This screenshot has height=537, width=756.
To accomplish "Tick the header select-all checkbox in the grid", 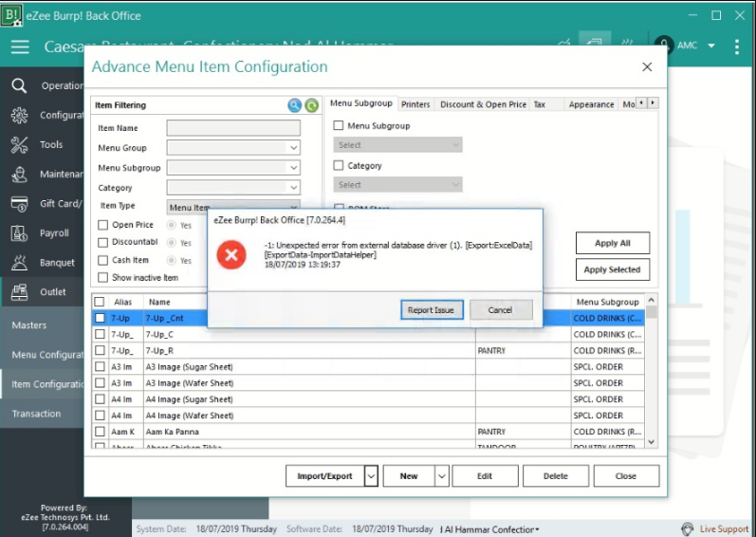I will point(100,302).
